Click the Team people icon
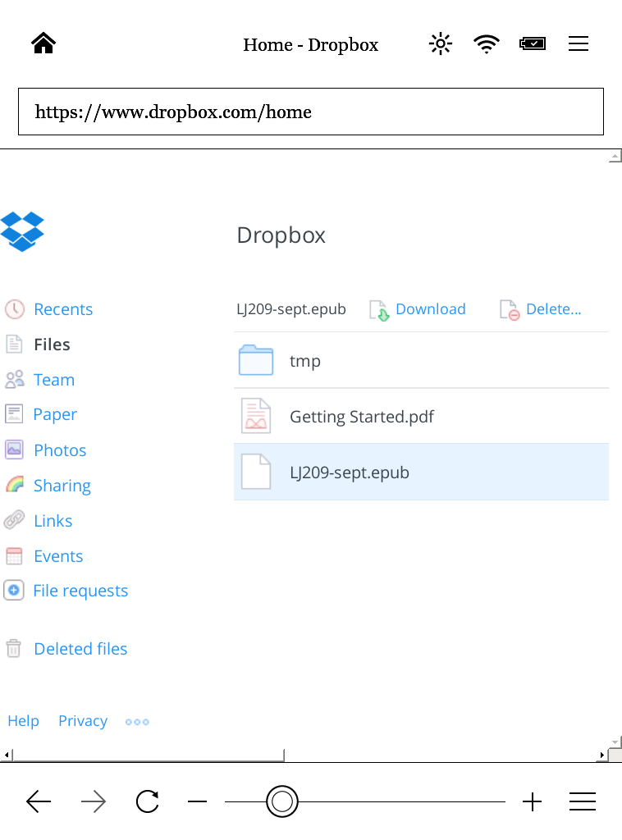The image size is (622, 840). tap(15, 379)
